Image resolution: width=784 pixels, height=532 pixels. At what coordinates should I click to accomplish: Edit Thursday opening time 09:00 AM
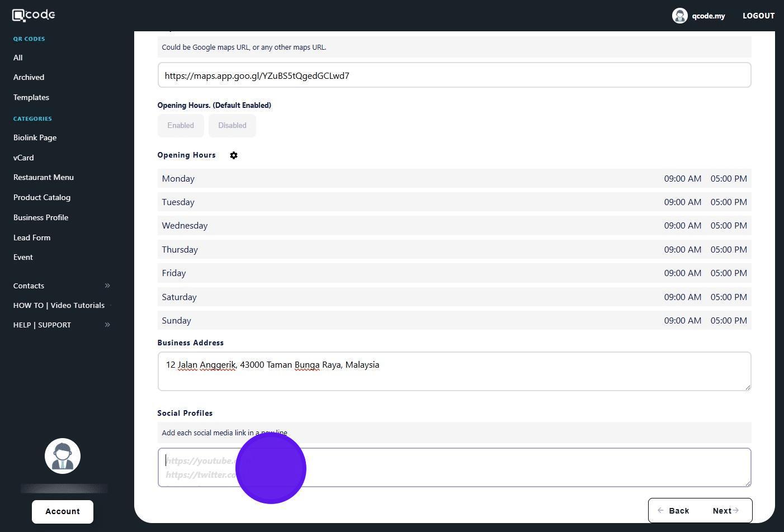pos(683,250)
